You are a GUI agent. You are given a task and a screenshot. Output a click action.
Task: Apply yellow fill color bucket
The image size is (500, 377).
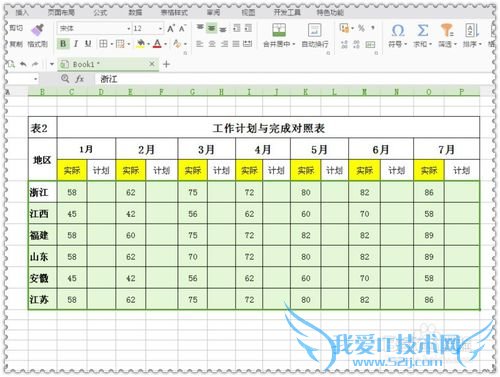(141, 44)
